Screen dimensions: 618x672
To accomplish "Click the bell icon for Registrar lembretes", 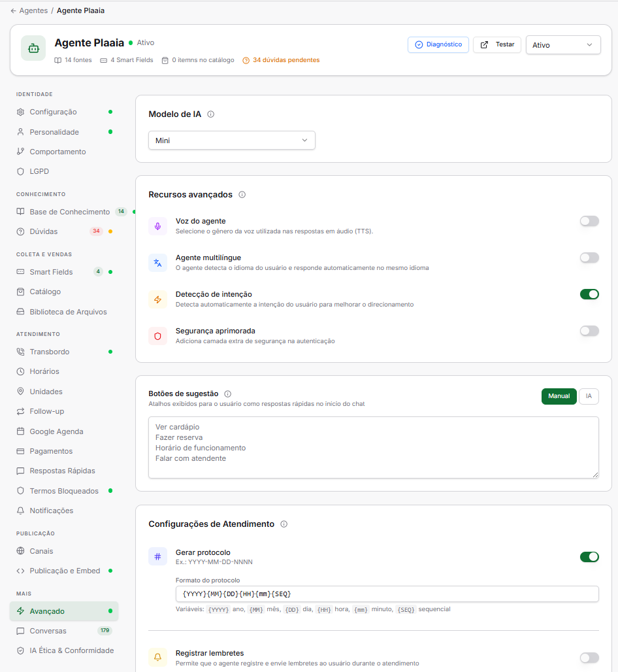I will (157, 657).
